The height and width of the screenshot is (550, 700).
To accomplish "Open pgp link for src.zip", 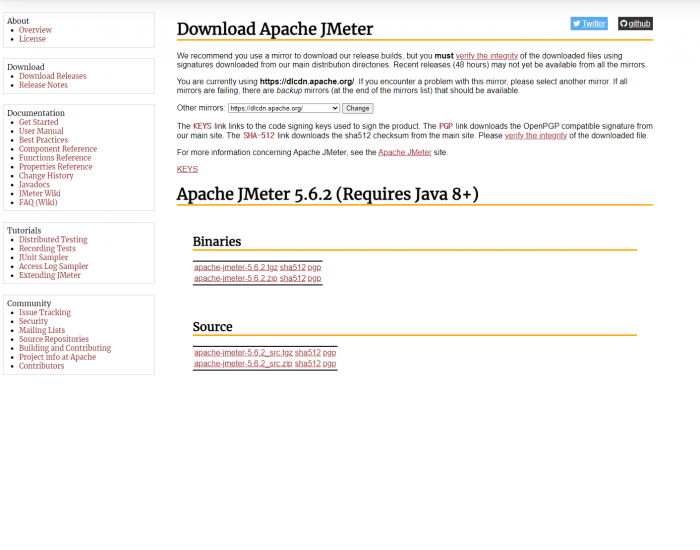I will coord(329,363).
